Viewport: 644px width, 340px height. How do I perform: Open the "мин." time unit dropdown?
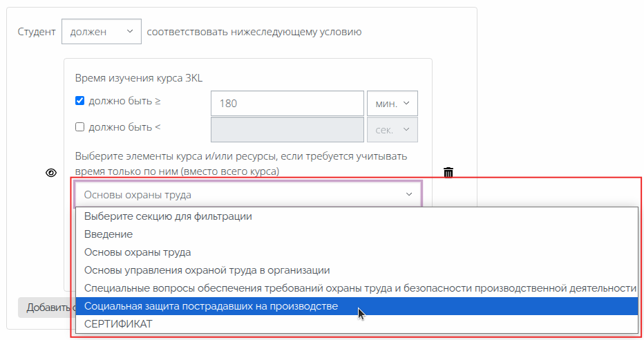click(392, 104)
